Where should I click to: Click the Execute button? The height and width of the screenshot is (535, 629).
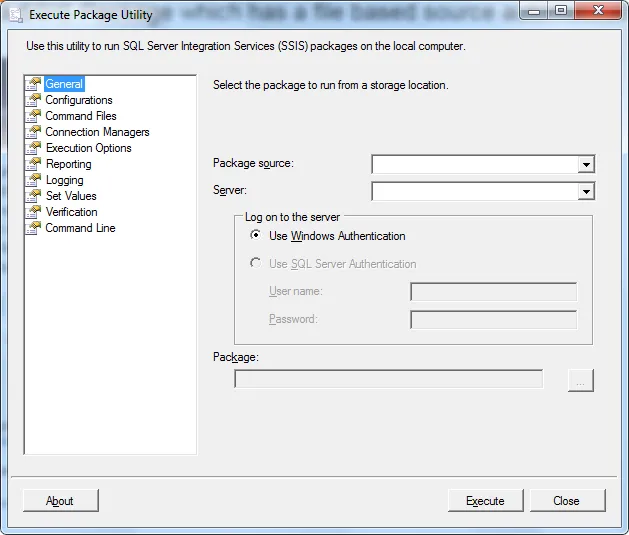click(x=485, y=501)
